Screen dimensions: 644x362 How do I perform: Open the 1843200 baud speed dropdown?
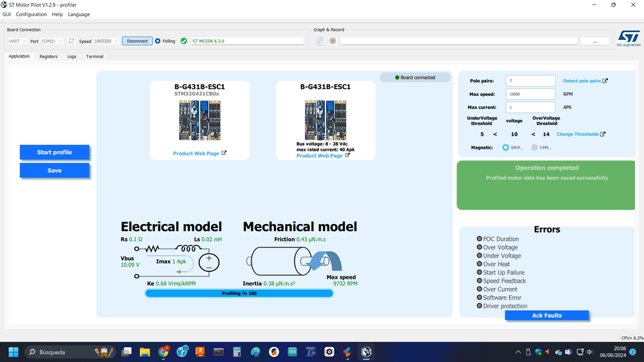106,41
